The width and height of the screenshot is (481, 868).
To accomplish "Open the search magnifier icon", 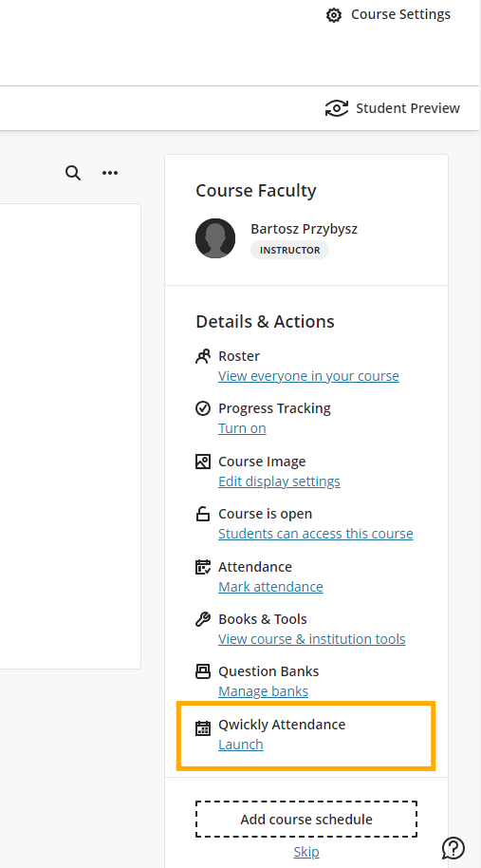I will tap(73, 173).
